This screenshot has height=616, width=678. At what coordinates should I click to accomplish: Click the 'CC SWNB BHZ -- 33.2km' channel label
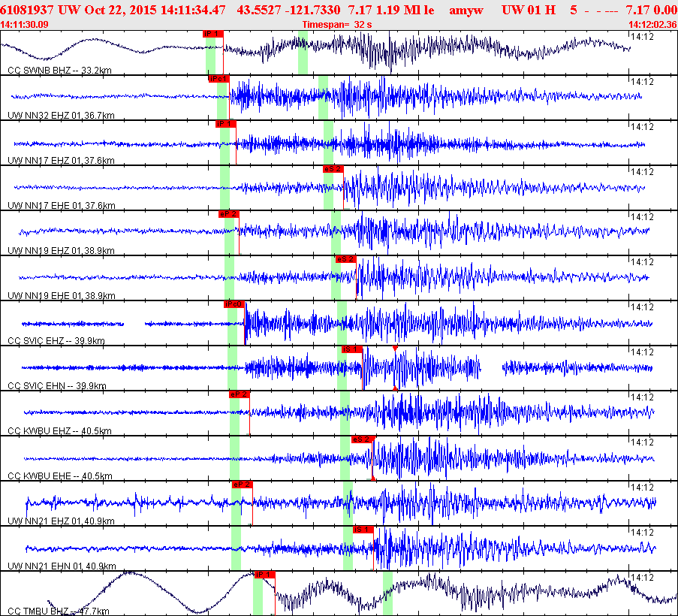click(59, 71)
